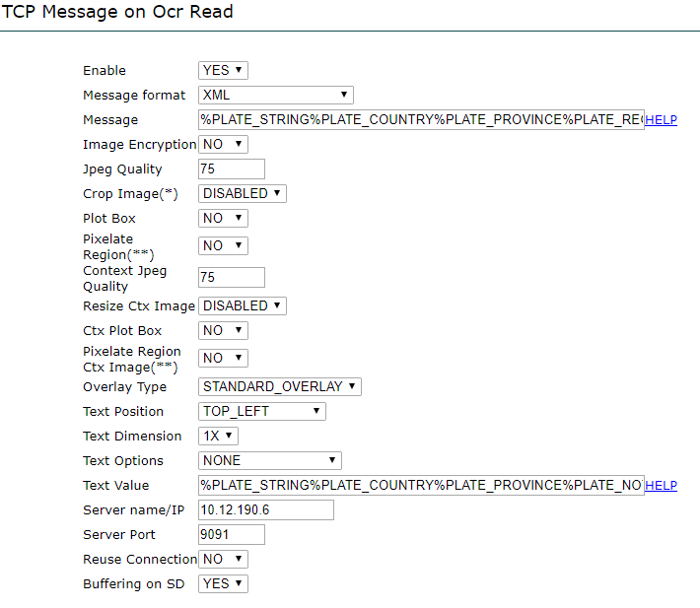700x608 pixels.
Task: Open HELP link beside Message field
Action: [x=661, y=120]
